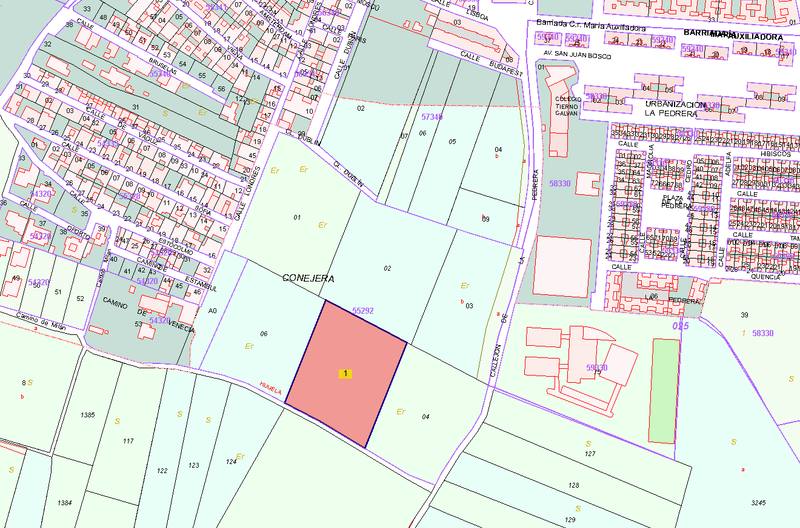Select rural parcel number 124

[231, 461]
